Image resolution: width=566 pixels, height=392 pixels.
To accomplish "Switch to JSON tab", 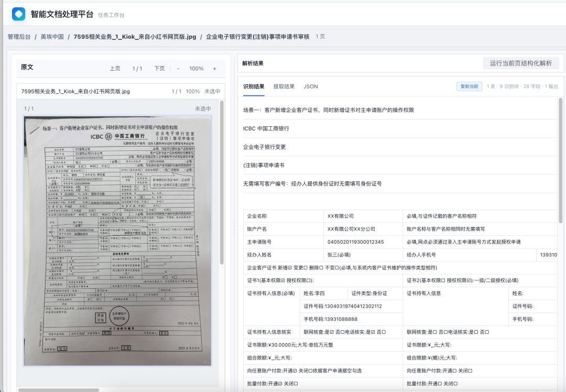I will (311, 86).
